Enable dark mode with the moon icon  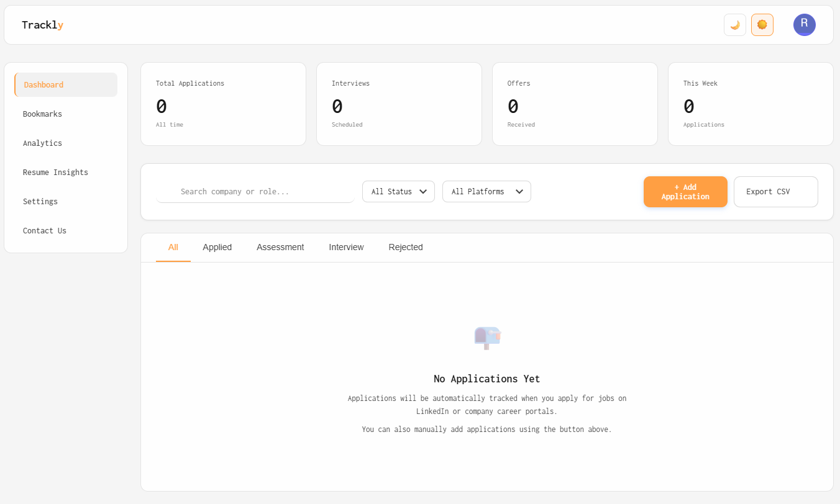pyautogui.click(x=735, y=25)
